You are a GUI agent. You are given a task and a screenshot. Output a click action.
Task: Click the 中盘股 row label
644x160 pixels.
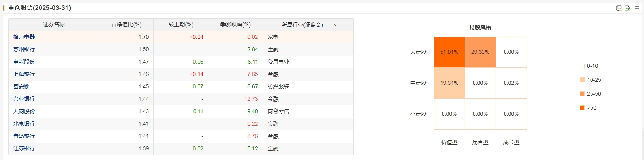click(x=418, y=83)
